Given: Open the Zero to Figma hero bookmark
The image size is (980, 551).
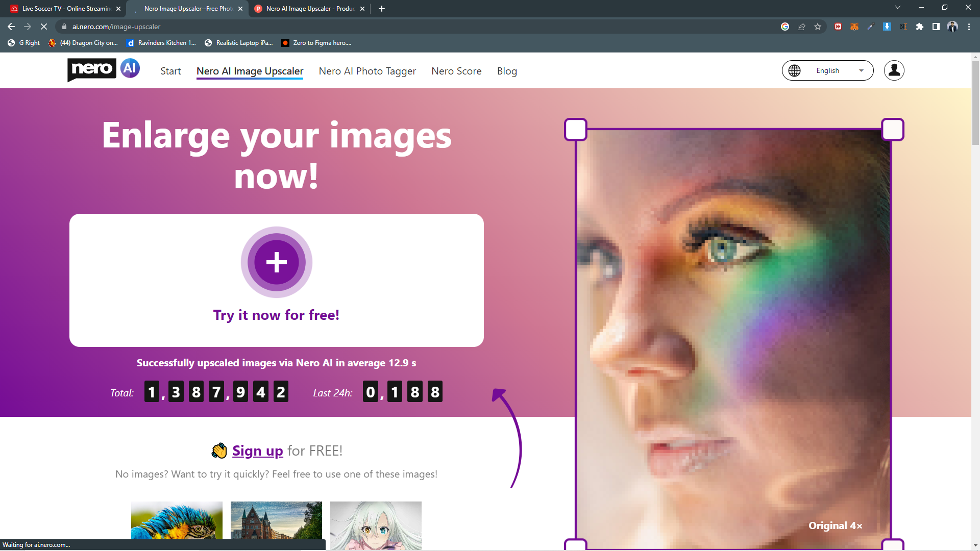Looking at the screenshot, I should coord(316,43).
